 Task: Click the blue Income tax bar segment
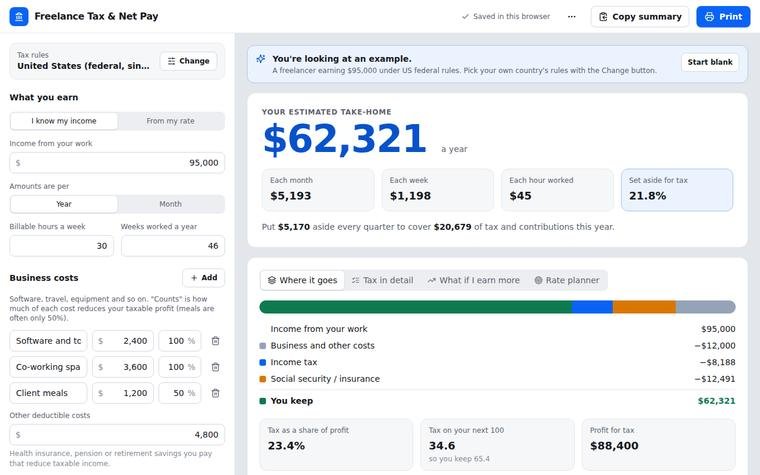[592, 307]
